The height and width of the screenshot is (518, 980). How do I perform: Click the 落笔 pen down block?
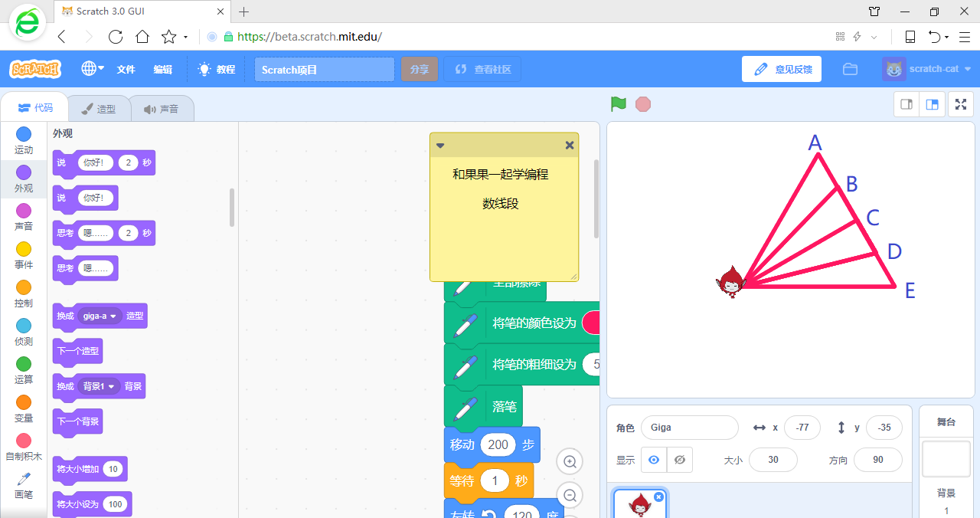pos(483,407)
